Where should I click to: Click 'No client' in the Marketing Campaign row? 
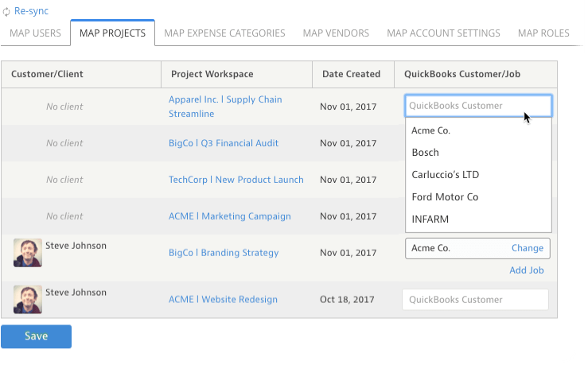(x=64, y=216)
